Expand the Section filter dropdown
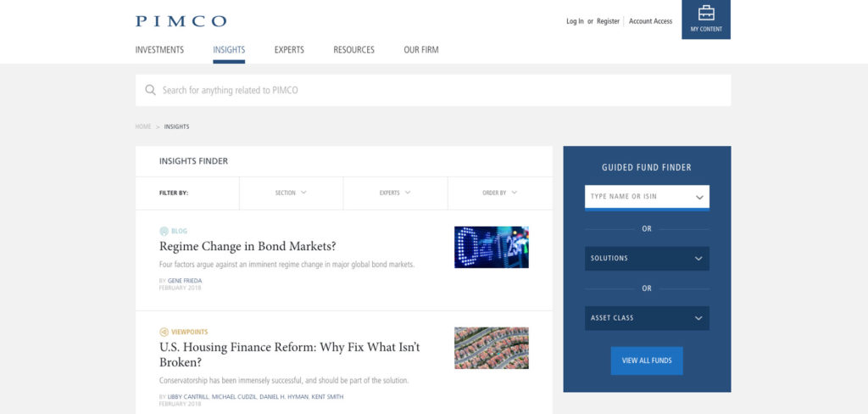This screenshot has height=414, width=868. click(291, 193)
